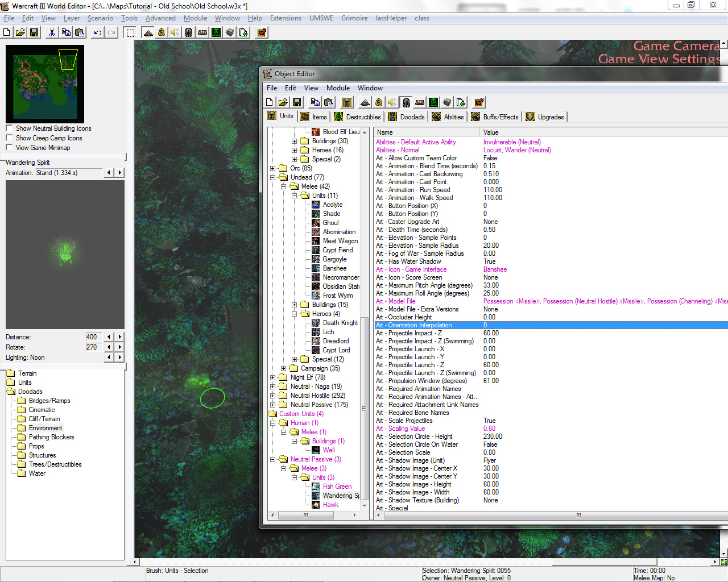
Task: Open Terrain Editor from main toolbar
Action: click(x=148, y=32)
